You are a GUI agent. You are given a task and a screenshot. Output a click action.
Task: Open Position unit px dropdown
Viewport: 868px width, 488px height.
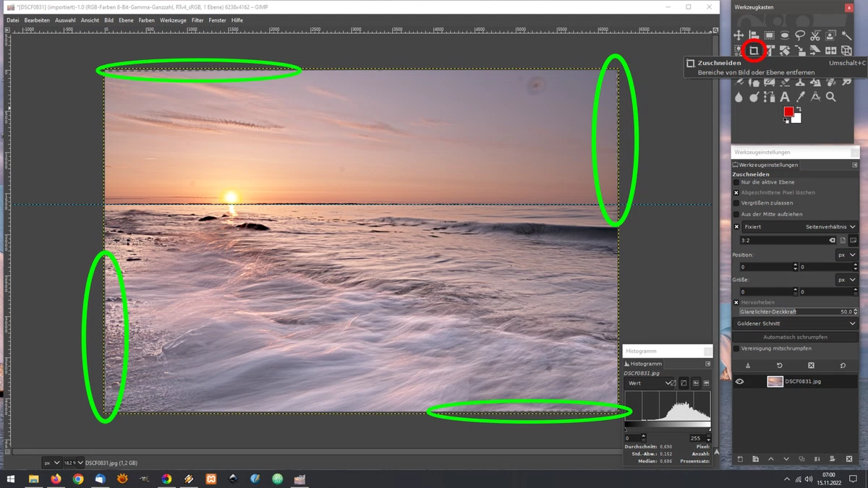click(x=846, y=255)
